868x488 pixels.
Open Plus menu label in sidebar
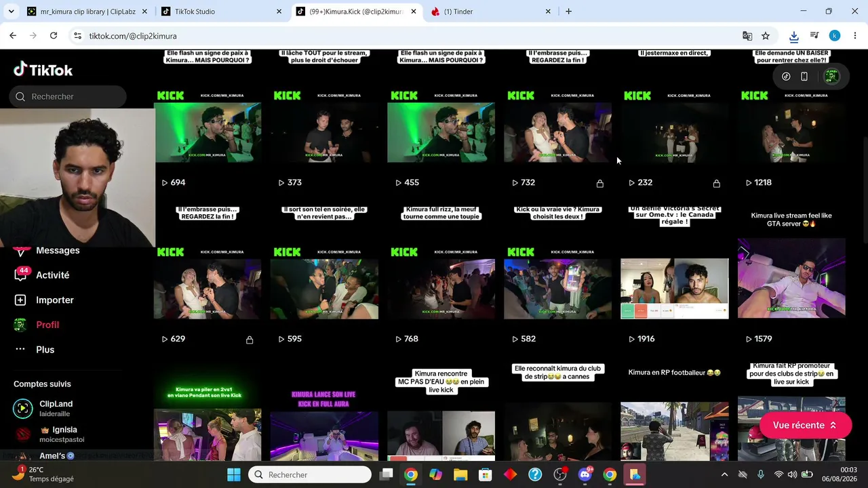click(x=45, y=350)
